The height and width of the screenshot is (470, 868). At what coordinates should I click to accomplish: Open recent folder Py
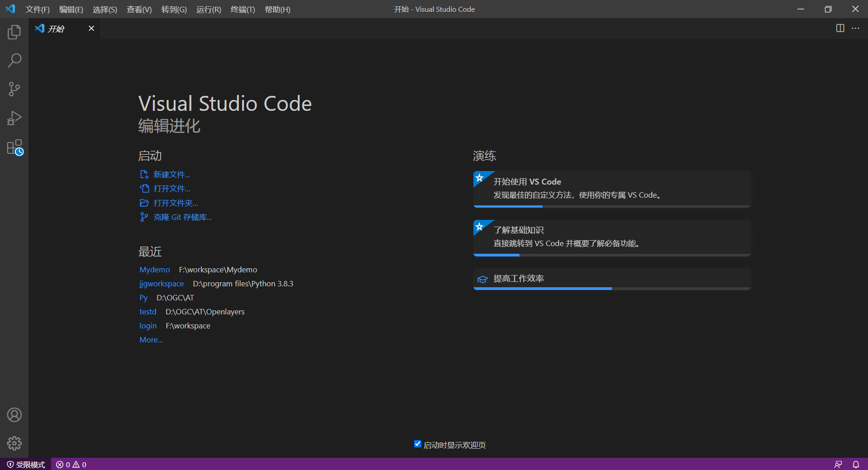143,298
